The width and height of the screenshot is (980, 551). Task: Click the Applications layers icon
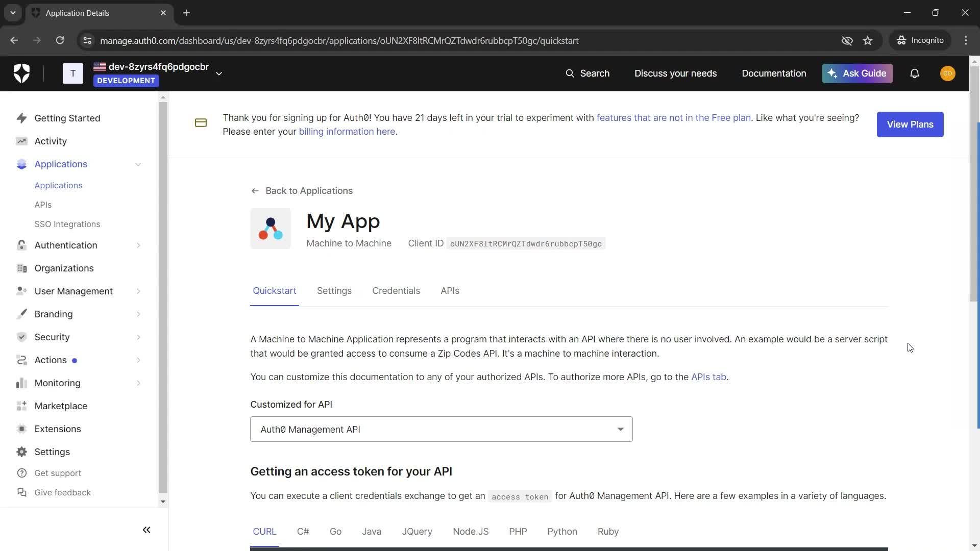[21, 164]
